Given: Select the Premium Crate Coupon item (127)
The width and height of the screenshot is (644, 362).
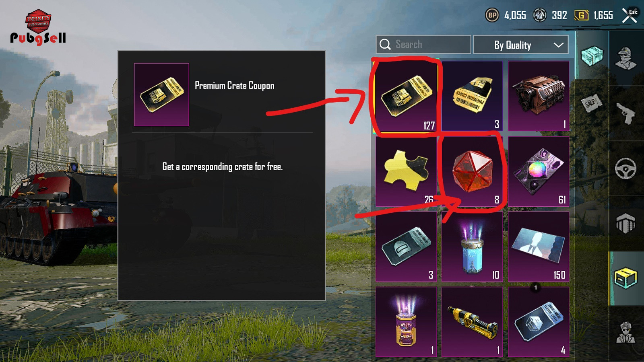Looking at the screenshot, I should coord(407,96).
